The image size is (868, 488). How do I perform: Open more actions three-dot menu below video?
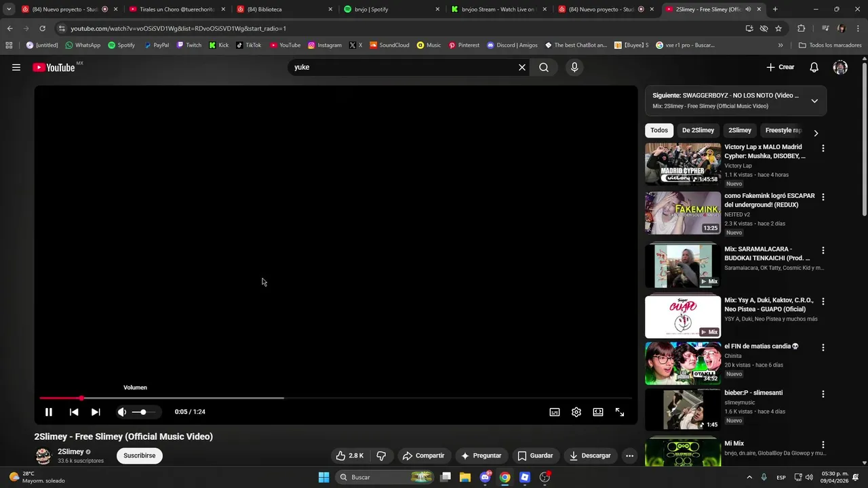629,455
